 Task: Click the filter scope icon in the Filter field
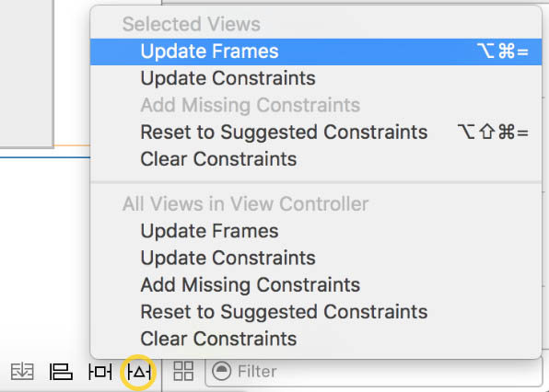pyautogui.click(x=222, y=371)
